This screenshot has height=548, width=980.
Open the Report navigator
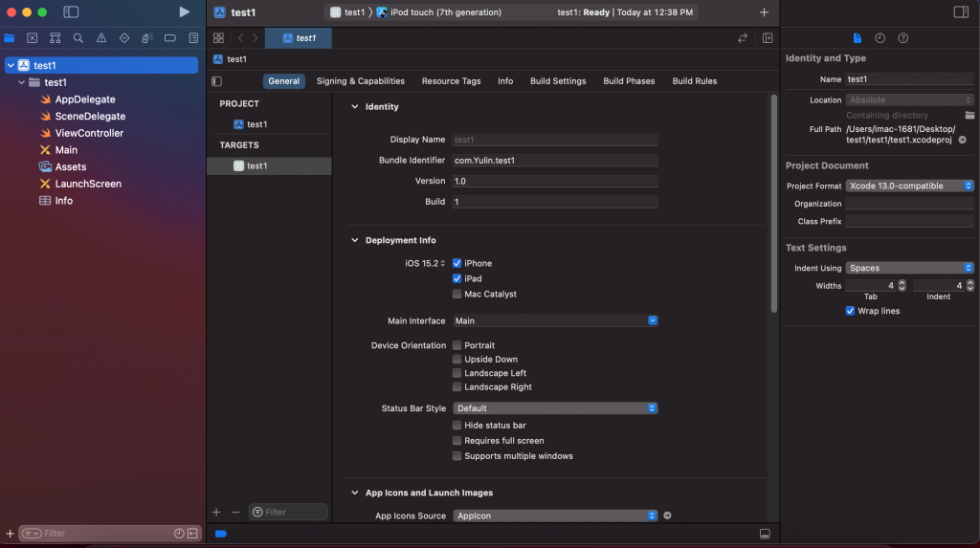[193, 38]
